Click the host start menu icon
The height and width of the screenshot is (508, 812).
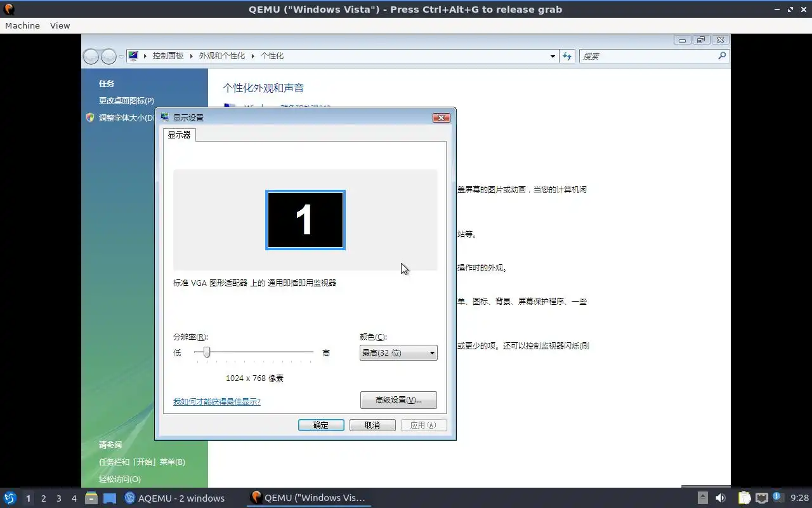10,498
